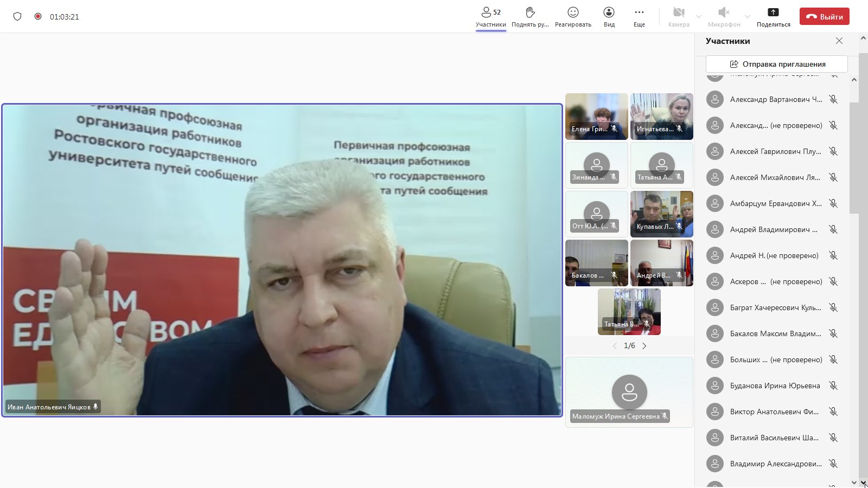Open the View (Вид) options
Screen dimensions: 868x488
coord(609,16)
